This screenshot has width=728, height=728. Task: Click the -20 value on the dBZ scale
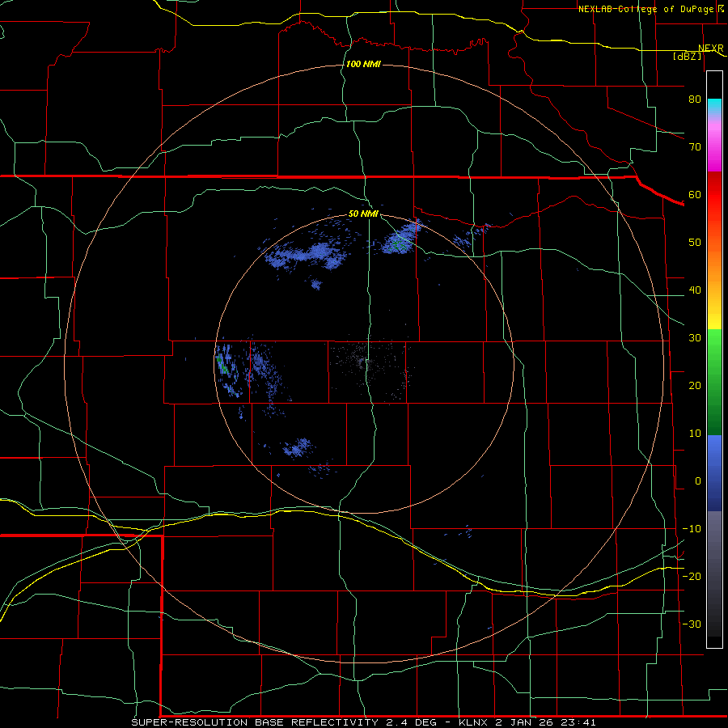point(692,576)
